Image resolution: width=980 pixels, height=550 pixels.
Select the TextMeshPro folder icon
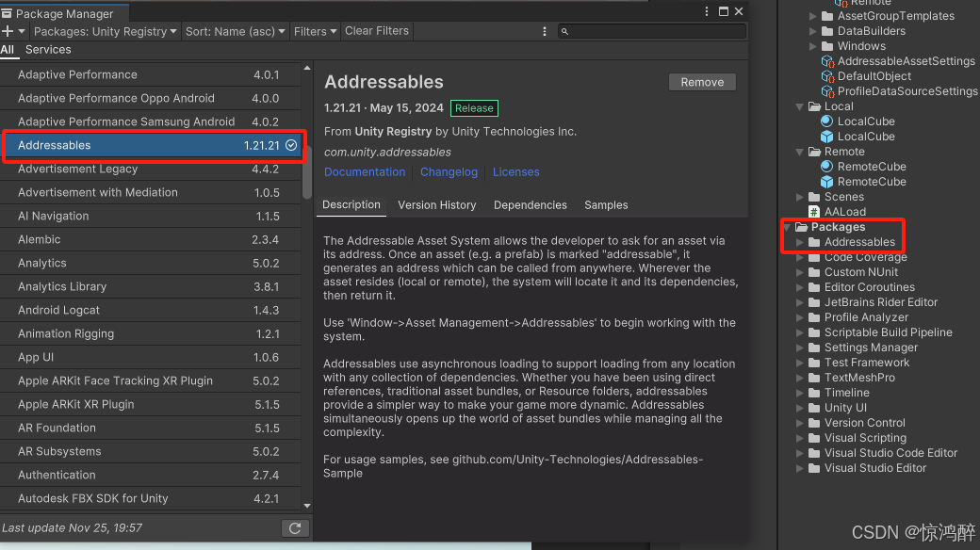click(814, 378)
